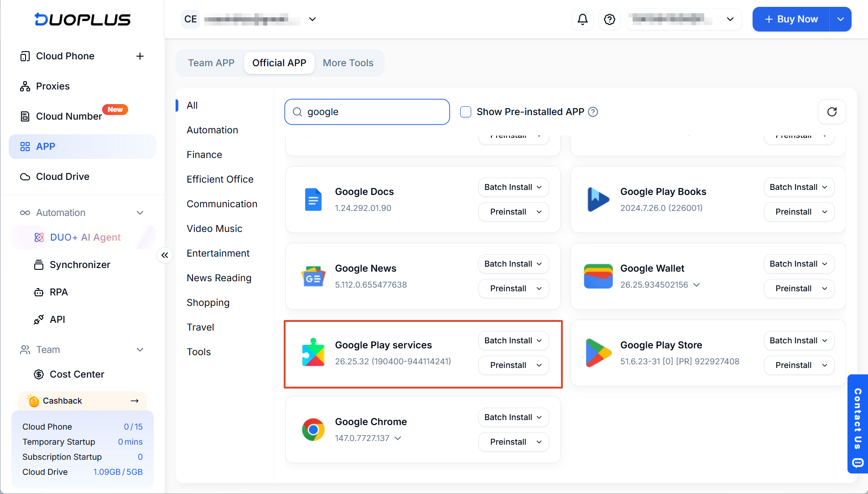Toggle Show Pre-installed APP checkbox
The width and height of the screenshot is (868, 494).
pos(466,112)
